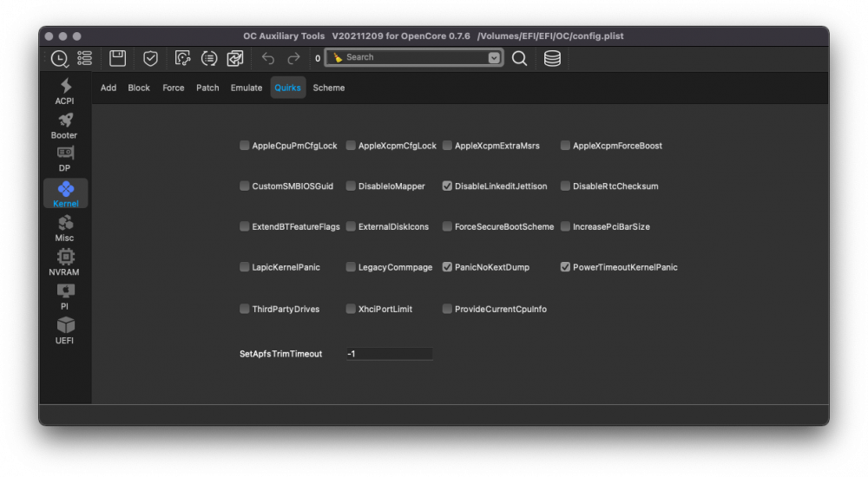The width and height of the screenshot is (868, 477).
Task: Switch to the Block tab
Action: point(139,88)
